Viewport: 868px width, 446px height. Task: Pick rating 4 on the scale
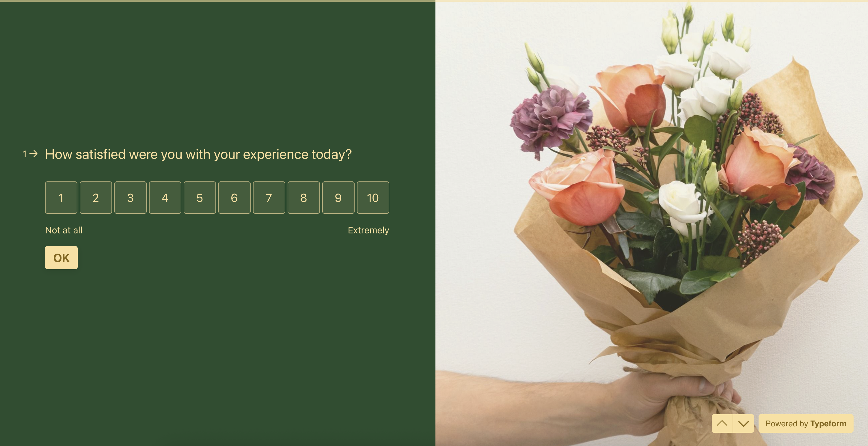(x=165, y=198)
